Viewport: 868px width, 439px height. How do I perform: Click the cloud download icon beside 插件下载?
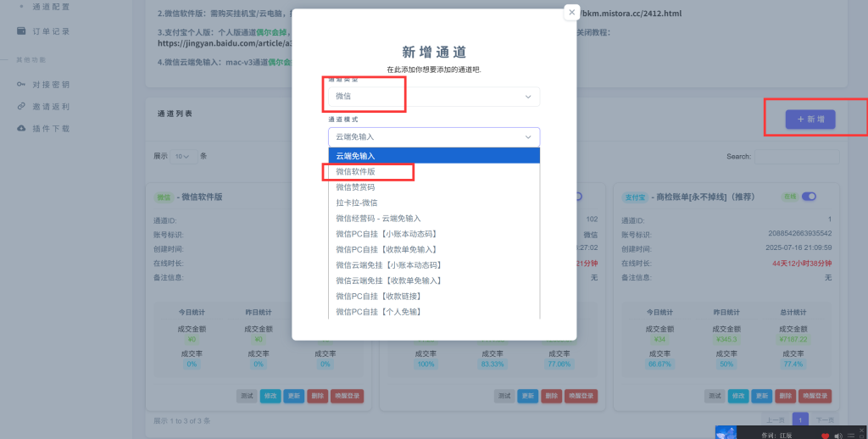(21, 129)
